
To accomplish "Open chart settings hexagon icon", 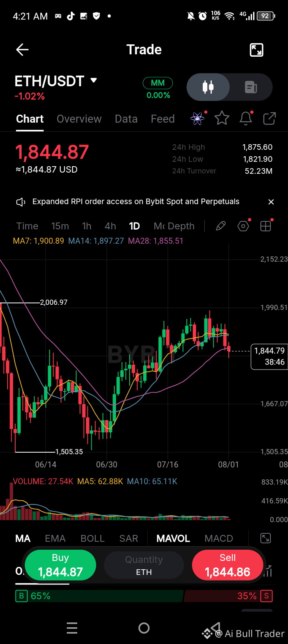I will pos(243,226).
